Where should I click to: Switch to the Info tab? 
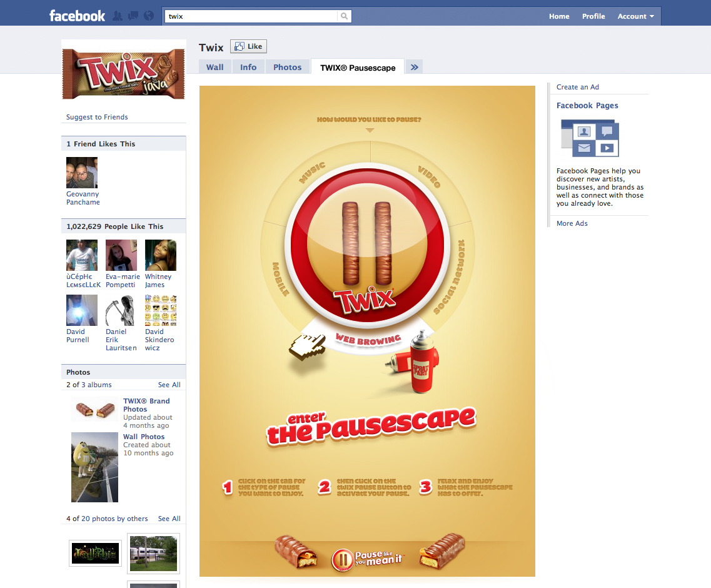(248, 67)
